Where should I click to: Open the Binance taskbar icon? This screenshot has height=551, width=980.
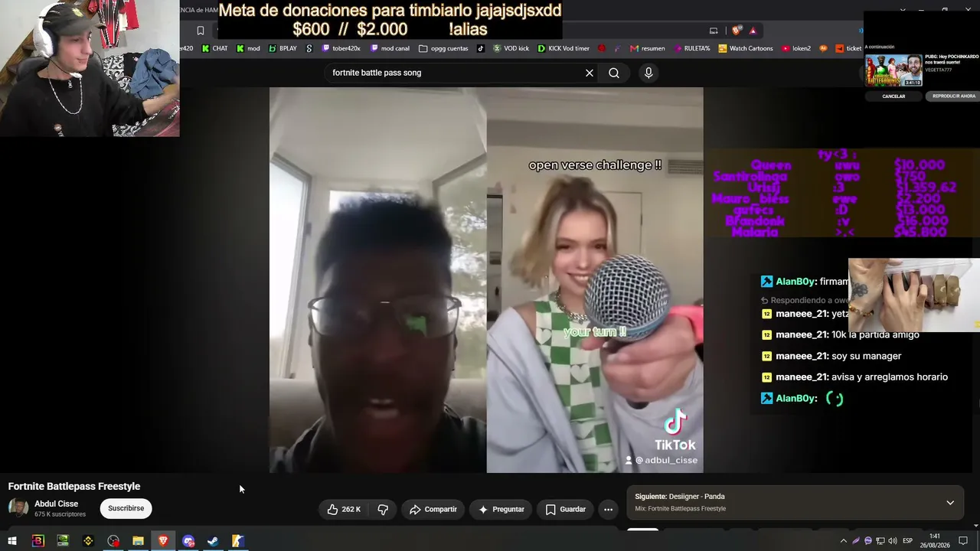pyautogui.click(x=88, y=541)
